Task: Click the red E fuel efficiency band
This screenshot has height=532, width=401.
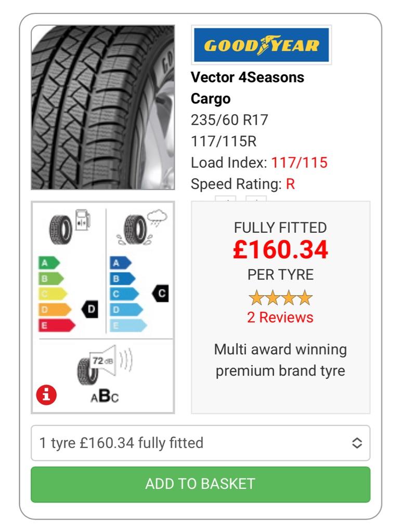Action: click(x=57, y=325)
